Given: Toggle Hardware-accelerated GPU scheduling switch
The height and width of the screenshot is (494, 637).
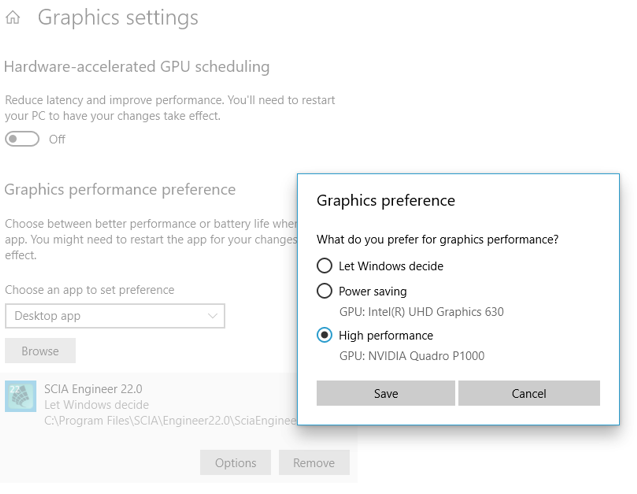Looking at the screenshot, I should click(22, 139).
